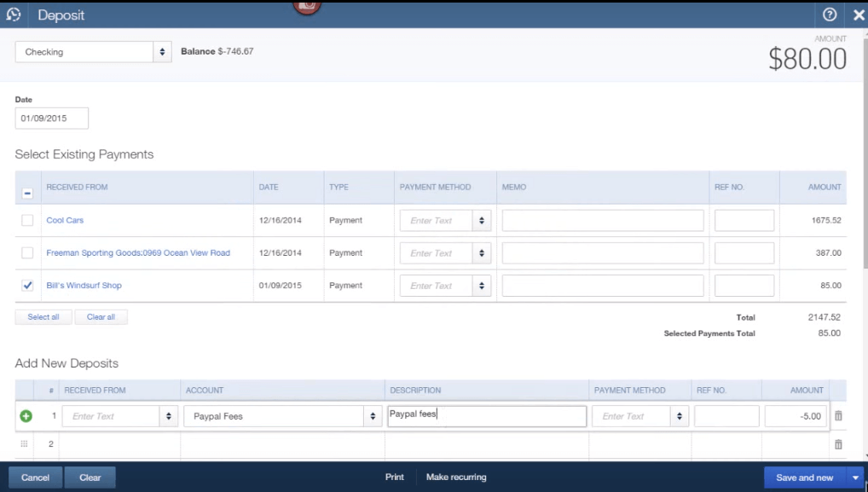Screen dimensions: 868x492
Task: Toggle the select-all header checkbox
Action: point(27,194)
